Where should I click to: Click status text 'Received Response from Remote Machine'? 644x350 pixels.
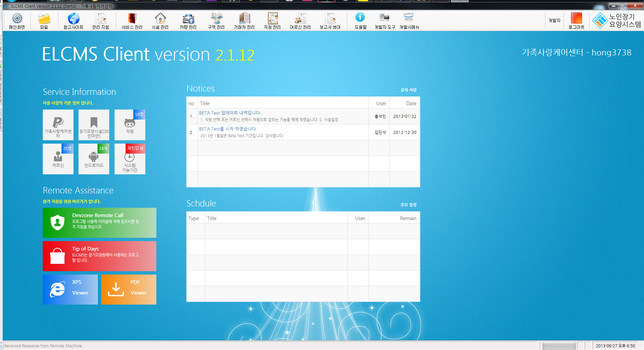pyautogui.click(x=44, y=346)
